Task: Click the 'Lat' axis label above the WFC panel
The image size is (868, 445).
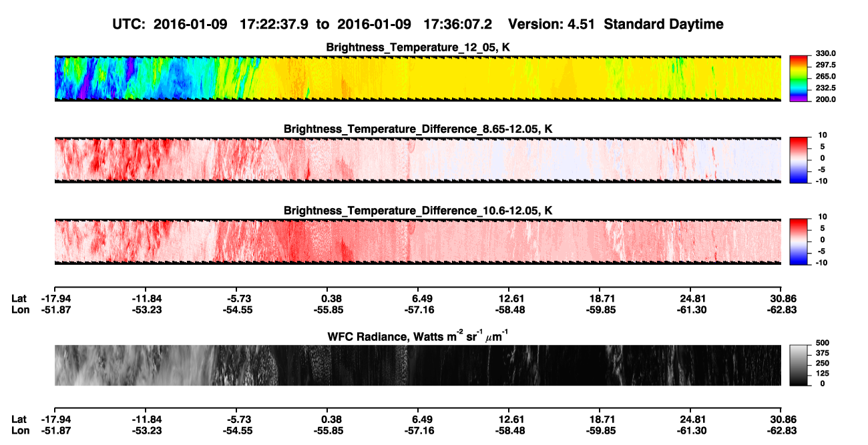Action: coord(19,298)
